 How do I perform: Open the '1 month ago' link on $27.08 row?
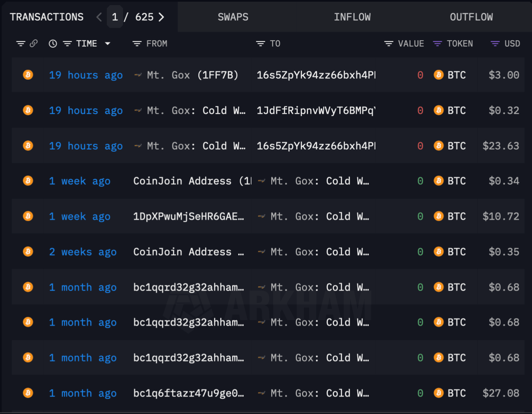83,393
